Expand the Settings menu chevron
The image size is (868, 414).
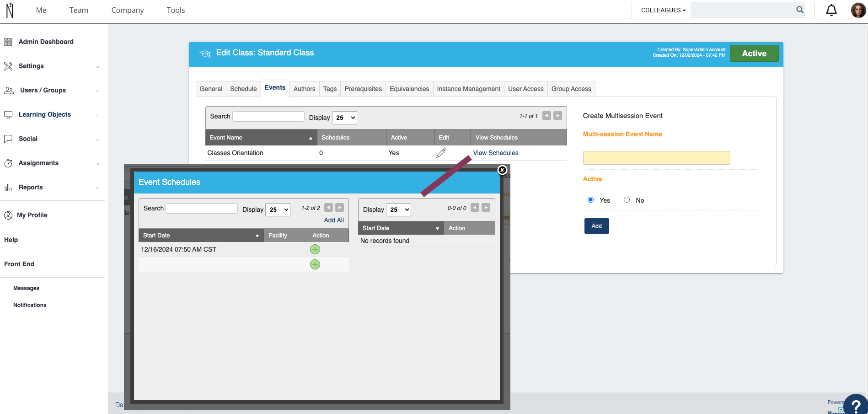[x=97, y=67]
